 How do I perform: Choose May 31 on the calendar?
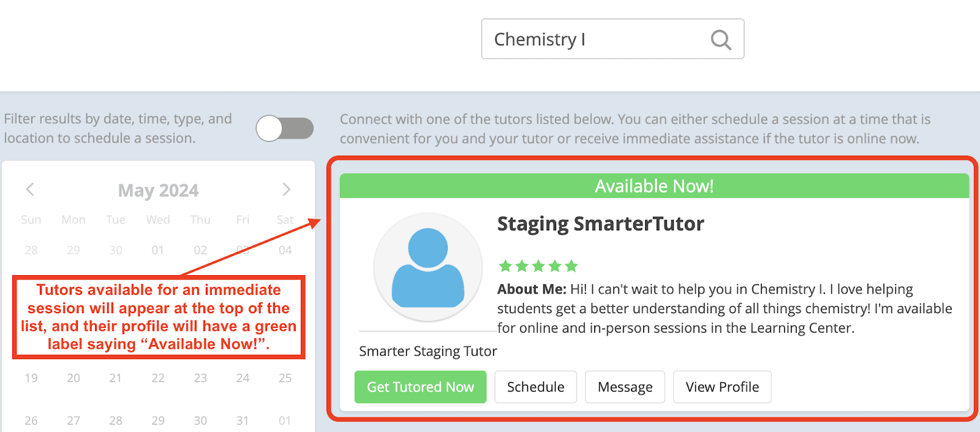[x=243, y=420]
